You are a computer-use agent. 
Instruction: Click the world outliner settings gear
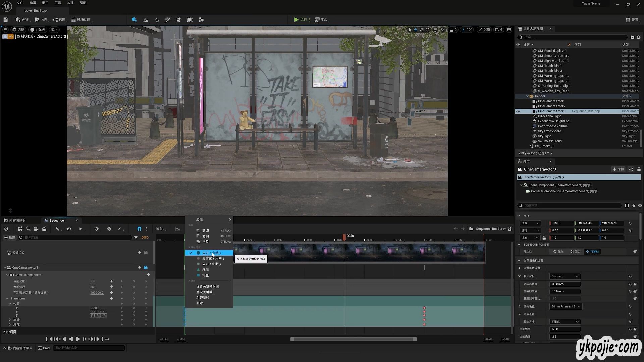pyautogui.click(x=639, y=37)
